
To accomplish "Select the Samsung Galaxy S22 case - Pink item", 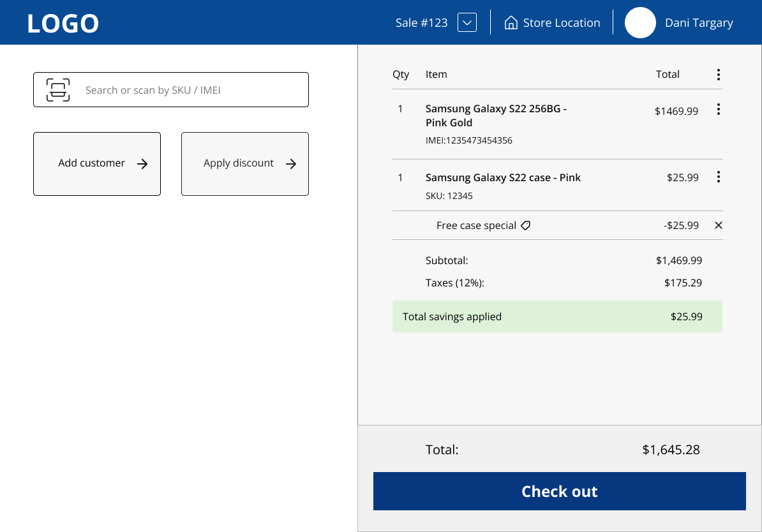I will [503, 178].
